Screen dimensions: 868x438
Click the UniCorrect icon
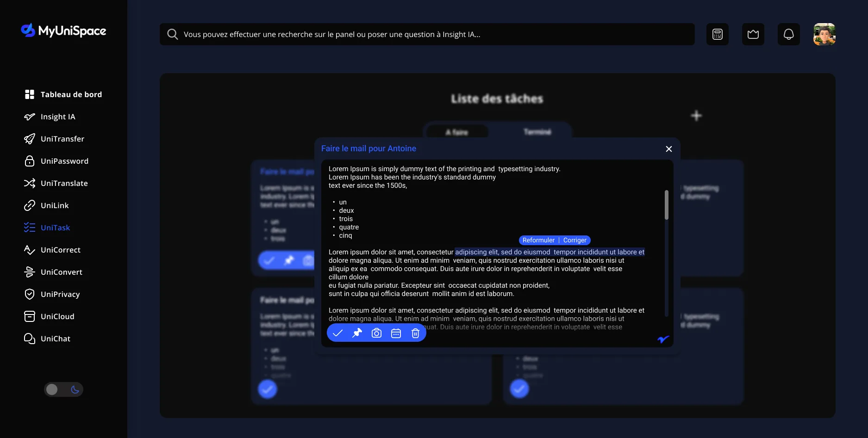click(30, 250)
